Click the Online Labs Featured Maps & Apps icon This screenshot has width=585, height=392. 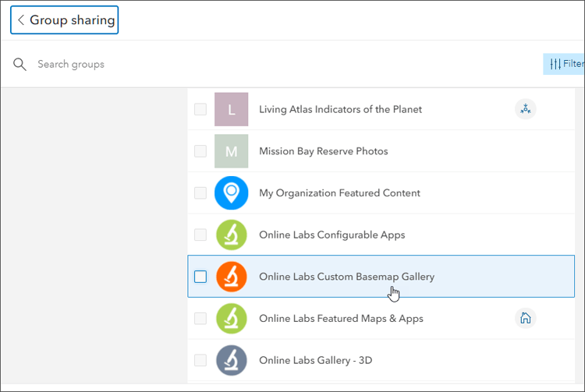[x=231, y=319]
